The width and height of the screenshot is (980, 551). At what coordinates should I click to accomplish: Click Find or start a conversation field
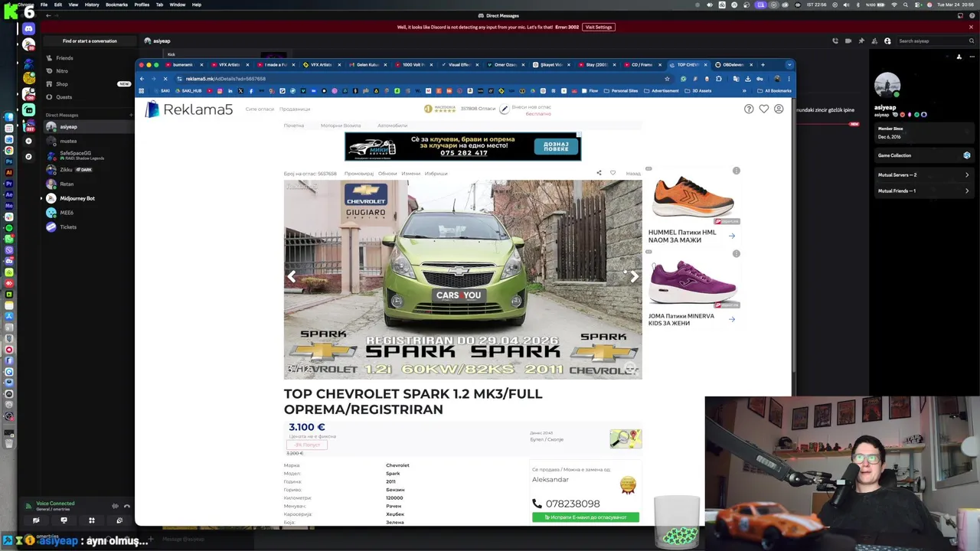tap(90, 41)
